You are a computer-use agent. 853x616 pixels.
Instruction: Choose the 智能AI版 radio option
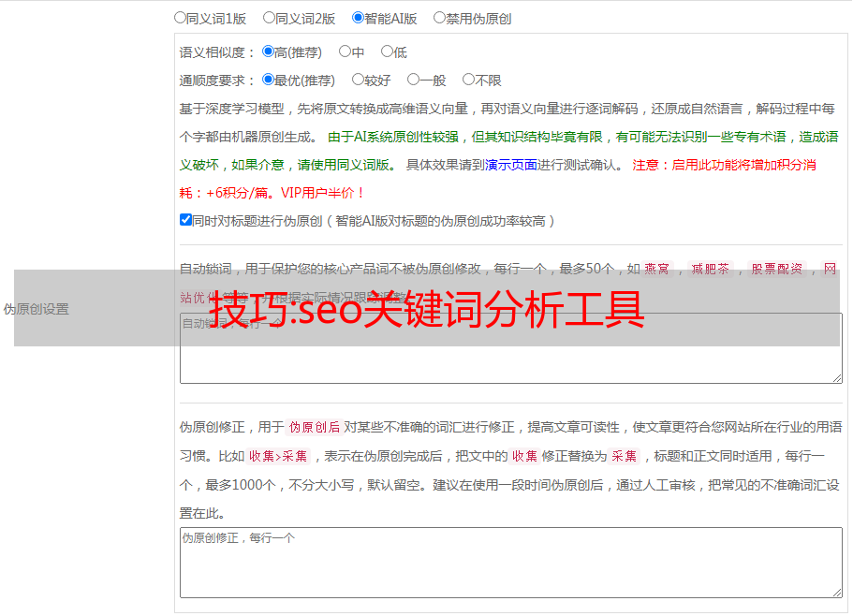[358, 18]
